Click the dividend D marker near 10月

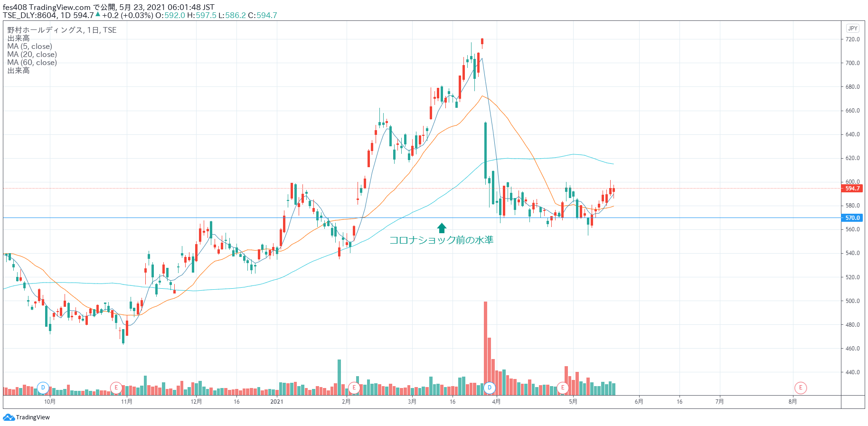[43, 388]
